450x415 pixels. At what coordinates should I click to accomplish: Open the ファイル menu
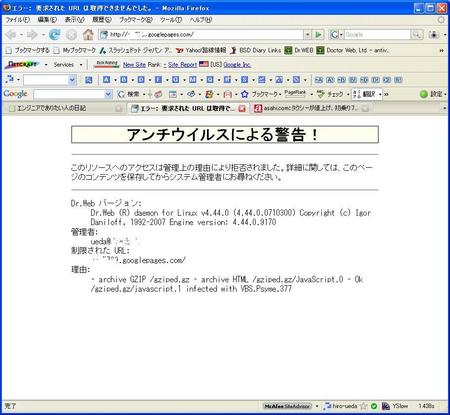[x=17, y=20]
